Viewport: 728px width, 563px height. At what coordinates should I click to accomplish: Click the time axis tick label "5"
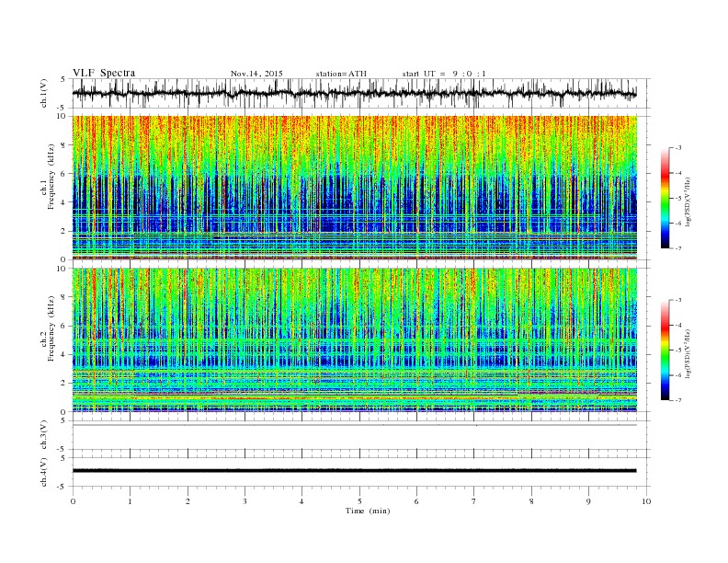click(x=359, y=501)
